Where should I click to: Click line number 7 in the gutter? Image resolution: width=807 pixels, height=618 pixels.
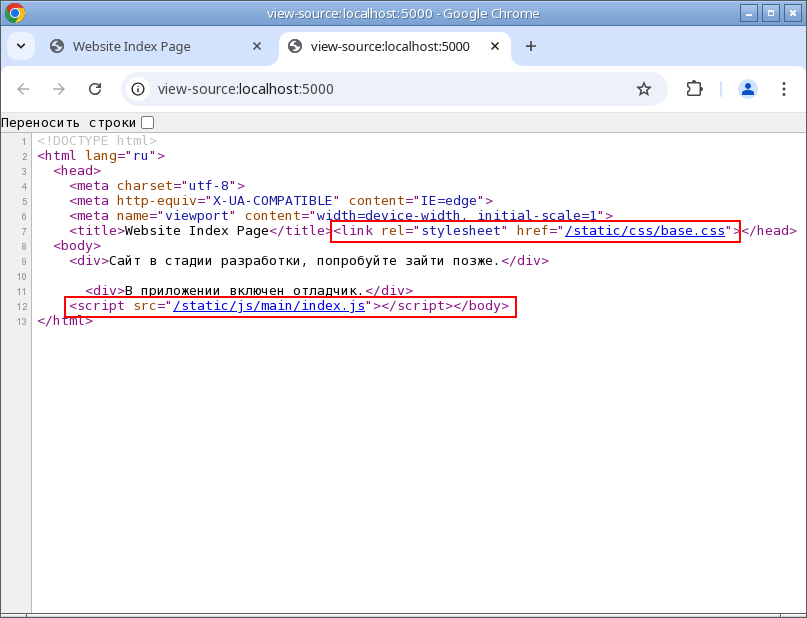[x=24, y=232]
